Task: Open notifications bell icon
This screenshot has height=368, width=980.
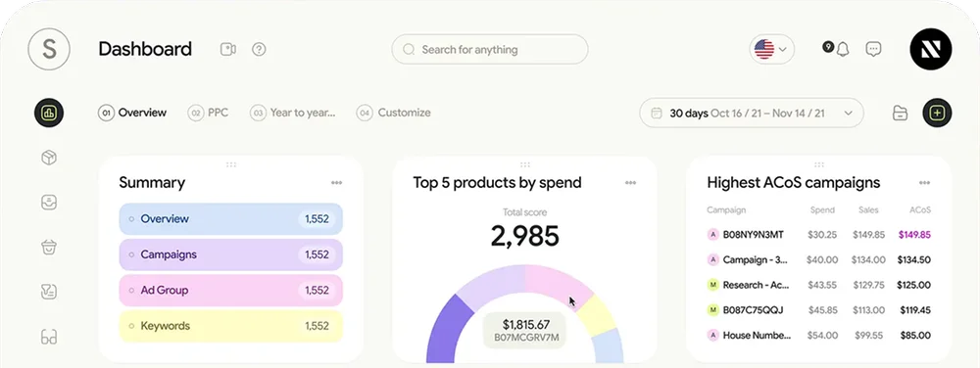Action: [843, 49]
